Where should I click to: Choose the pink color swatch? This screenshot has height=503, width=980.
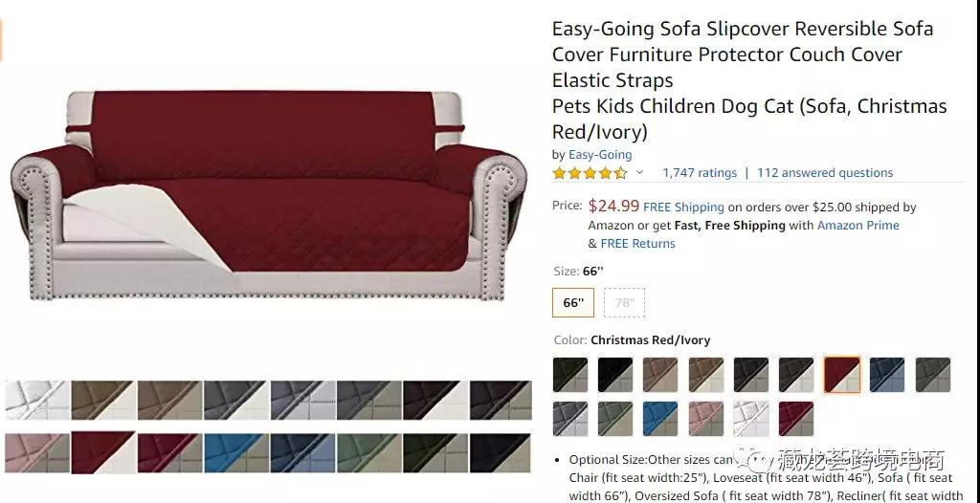click(705, 419)
